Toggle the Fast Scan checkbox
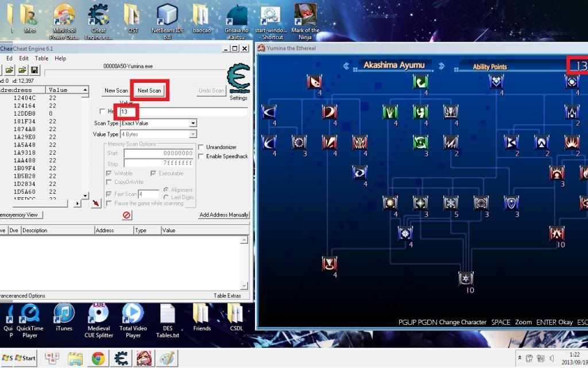Image resolution: width=588 pixels, height=368 pixels. [109, 194]
